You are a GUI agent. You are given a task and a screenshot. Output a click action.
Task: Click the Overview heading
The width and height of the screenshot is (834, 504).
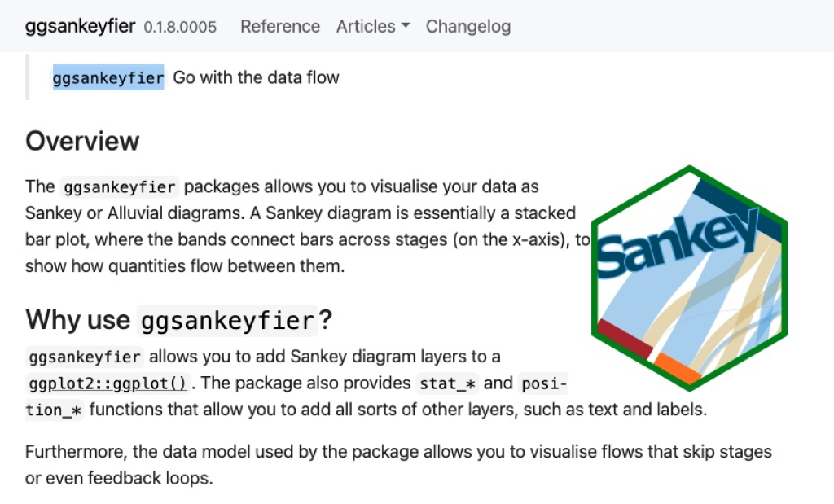click(x=82, y=141)
